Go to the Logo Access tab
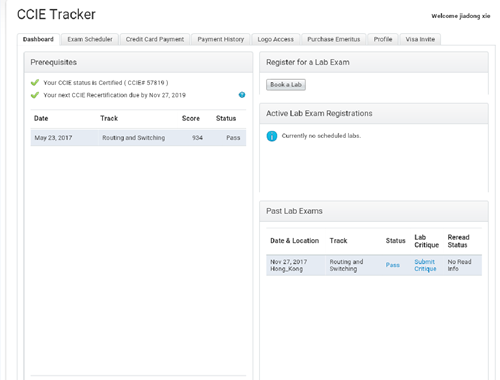 [x=276, y=39]
